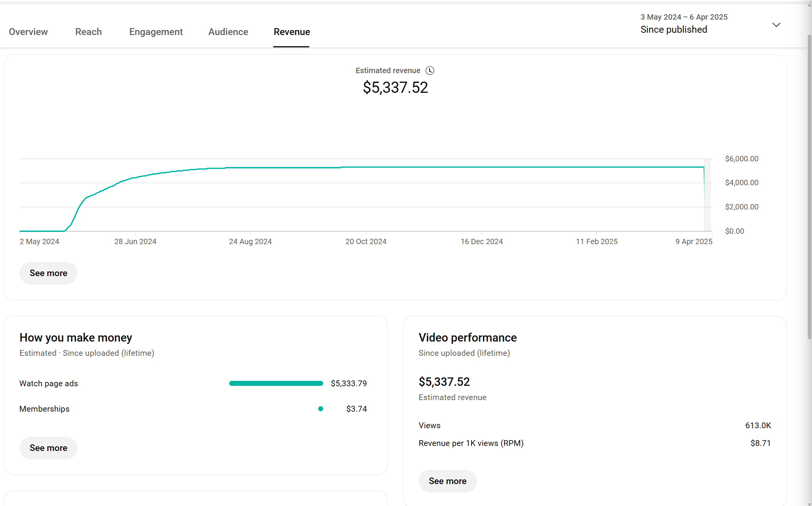
Task: Click See more in Video performance card
Action: pos(447,481)
